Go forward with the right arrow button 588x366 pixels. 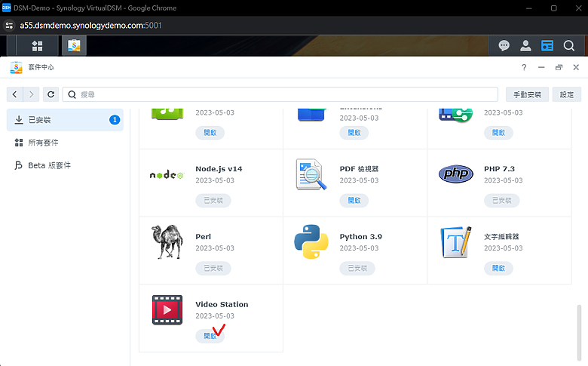pyautogui.click(x=31, y=94)
